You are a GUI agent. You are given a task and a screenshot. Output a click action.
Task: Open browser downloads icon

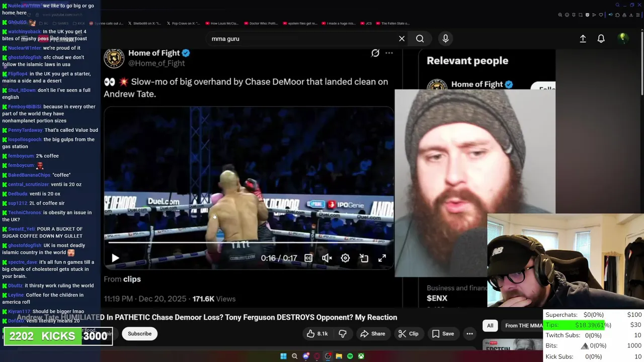[631, 15]
